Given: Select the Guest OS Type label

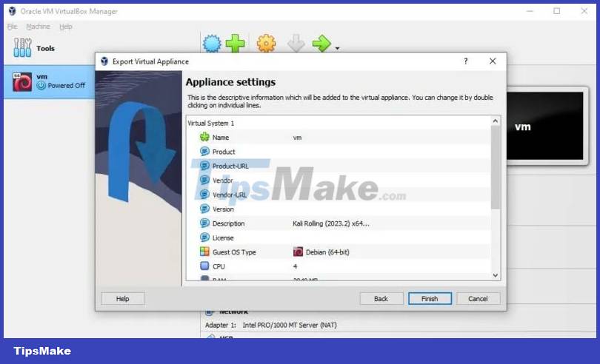Looking at the screenshot, I should click(x=234, y=252).
